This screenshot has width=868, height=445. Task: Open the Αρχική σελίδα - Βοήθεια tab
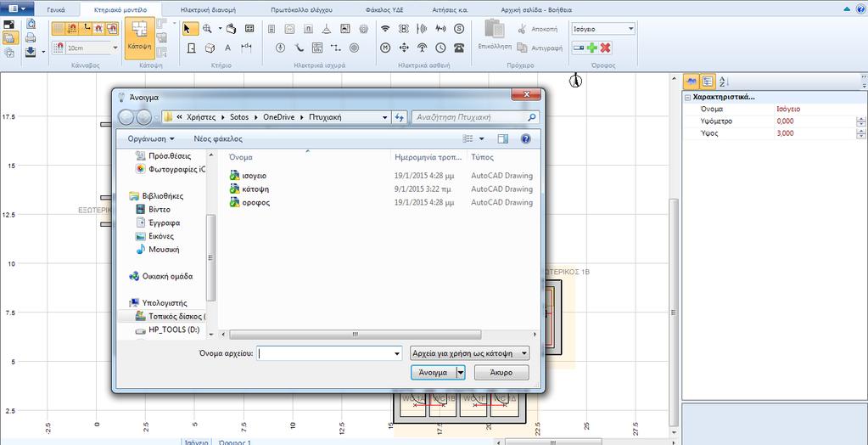(536, 10)
